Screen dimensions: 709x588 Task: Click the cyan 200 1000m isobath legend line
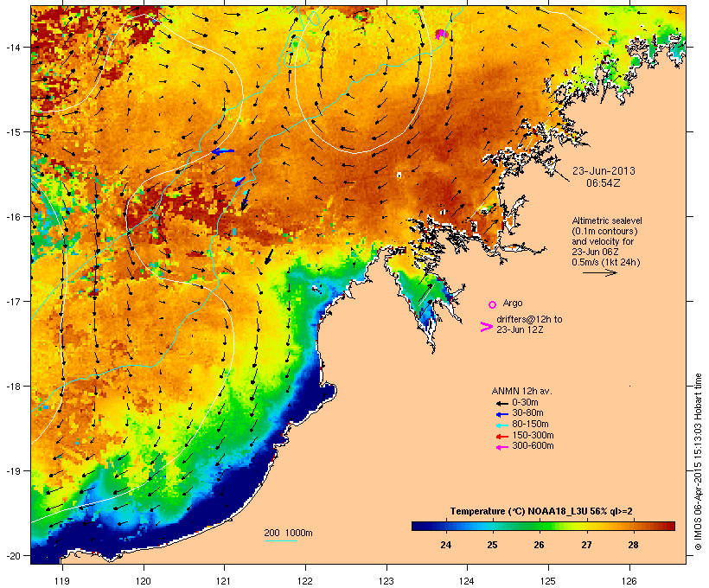click(280, 540)
